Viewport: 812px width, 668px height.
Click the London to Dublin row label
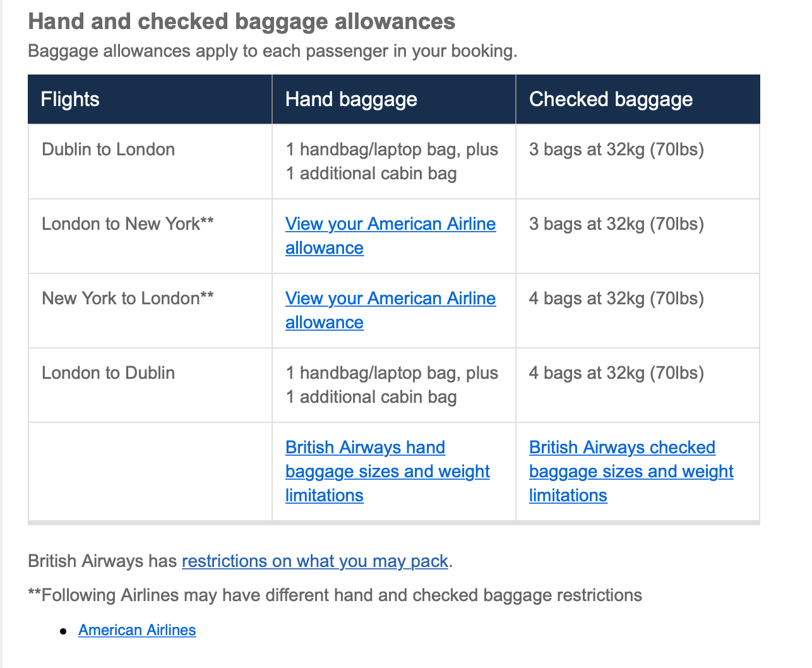tap(108, 373)
